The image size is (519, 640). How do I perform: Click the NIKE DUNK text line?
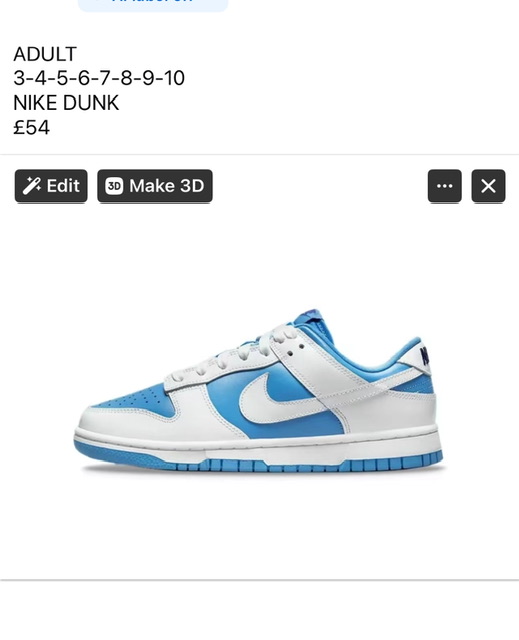[x=66, y=102]
